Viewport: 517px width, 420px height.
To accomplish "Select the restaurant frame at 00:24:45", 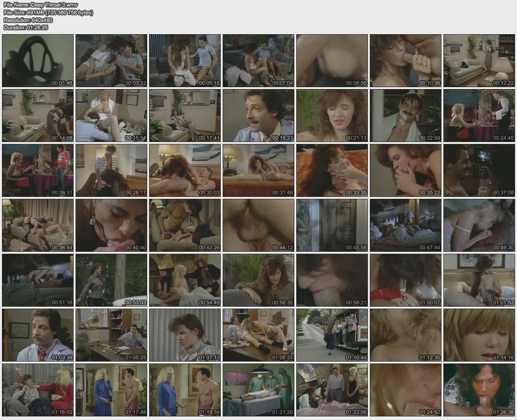I will click(x=479, y=115).
